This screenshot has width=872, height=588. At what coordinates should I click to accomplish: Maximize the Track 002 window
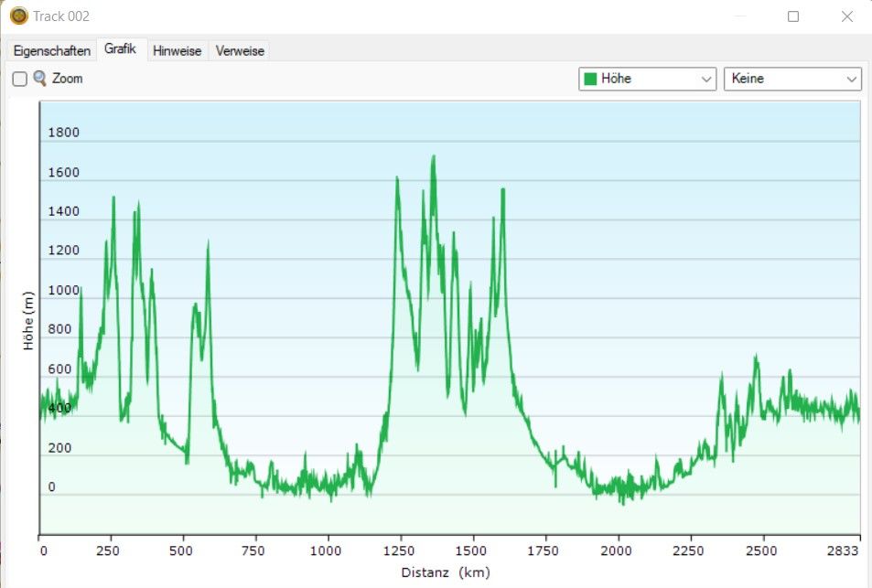tap(793, 16)
